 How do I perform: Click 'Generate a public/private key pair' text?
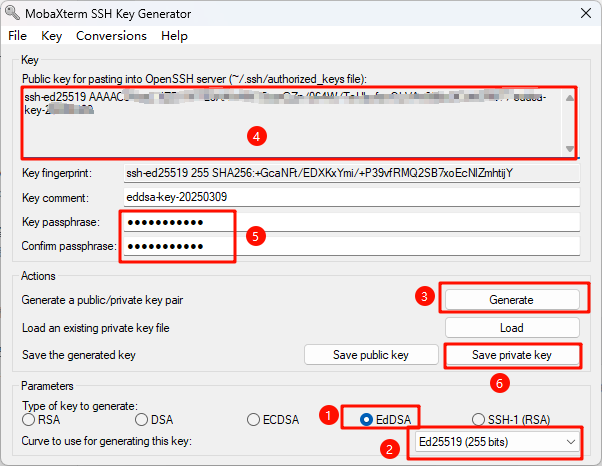(102, 300)
